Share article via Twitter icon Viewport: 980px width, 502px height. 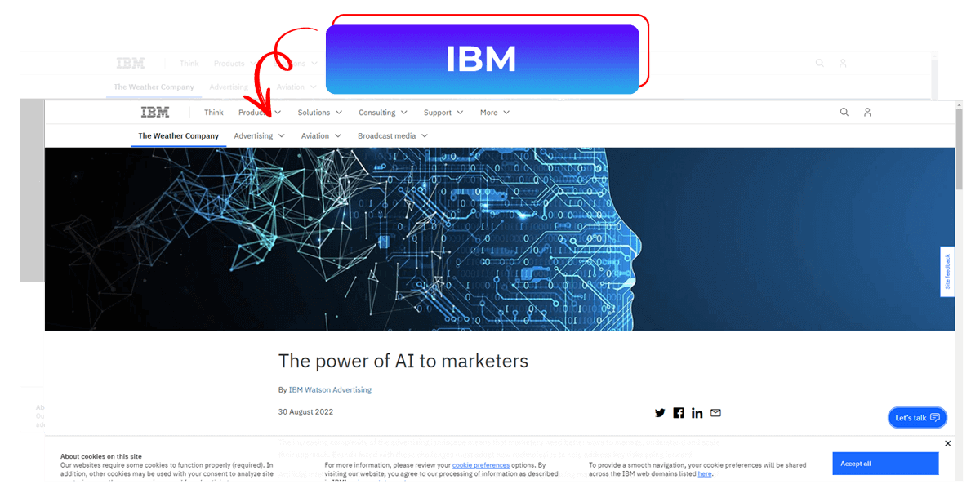coord(660,413)
